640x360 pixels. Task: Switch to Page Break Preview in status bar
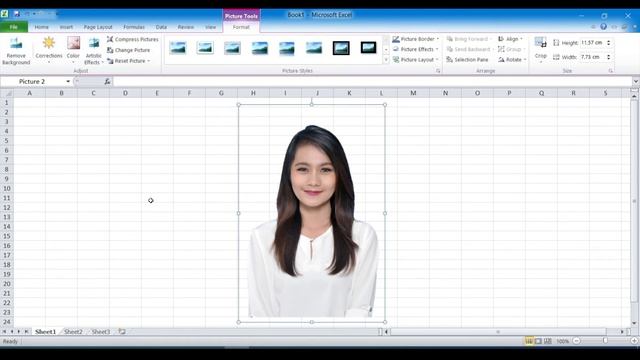point(548,341)
